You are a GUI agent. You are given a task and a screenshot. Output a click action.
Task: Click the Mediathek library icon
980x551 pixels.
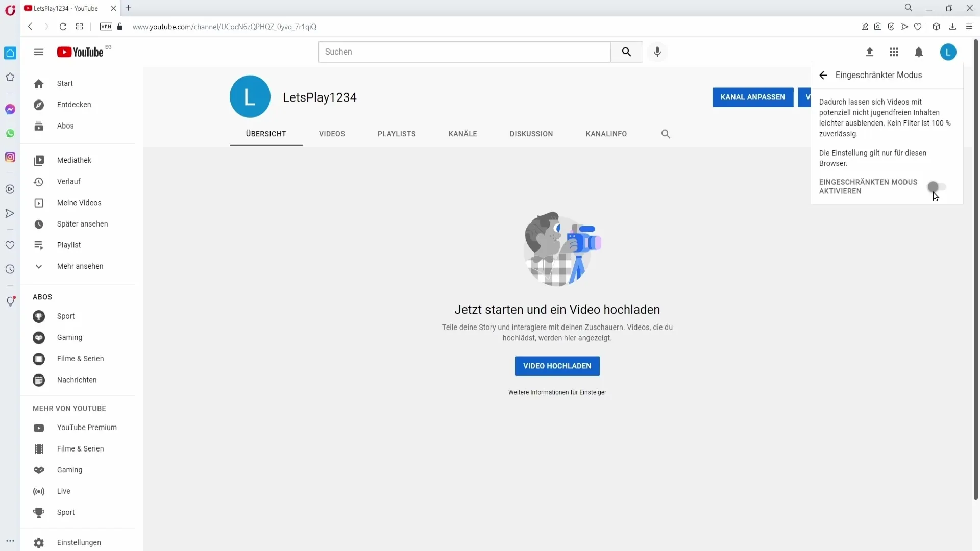point(38,160)
